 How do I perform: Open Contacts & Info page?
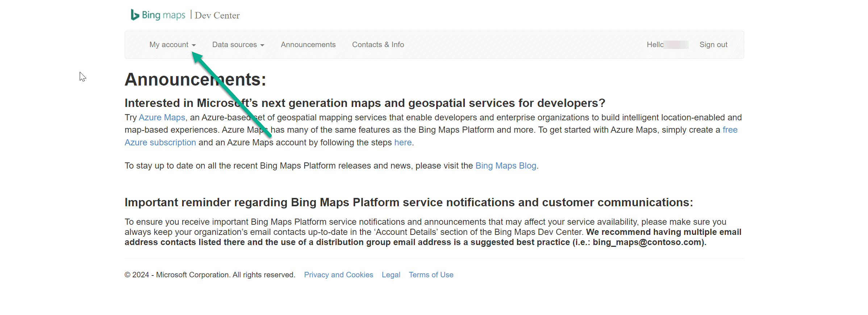(x=378, y=45)
